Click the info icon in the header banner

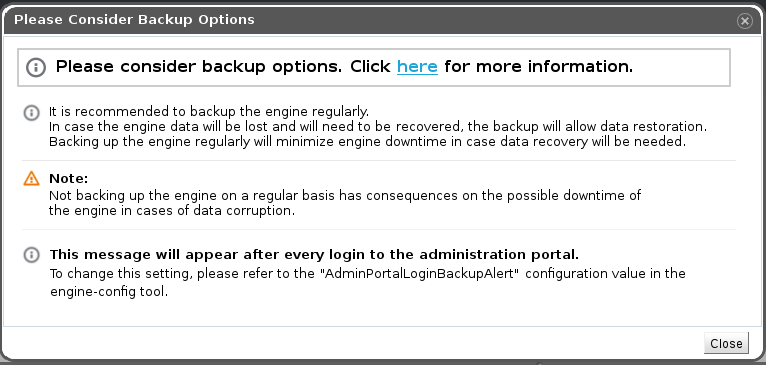[x=36, y=67]
